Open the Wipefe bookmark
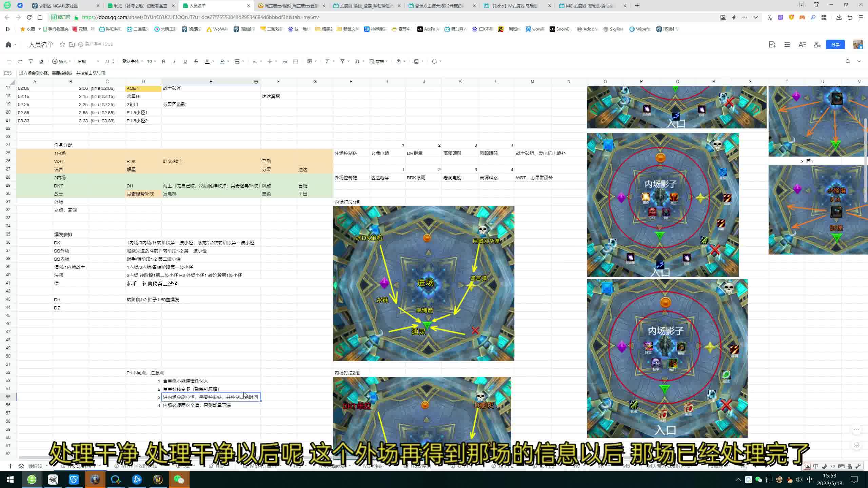Viewport: 868px width, 488px height. click(640, 29)
